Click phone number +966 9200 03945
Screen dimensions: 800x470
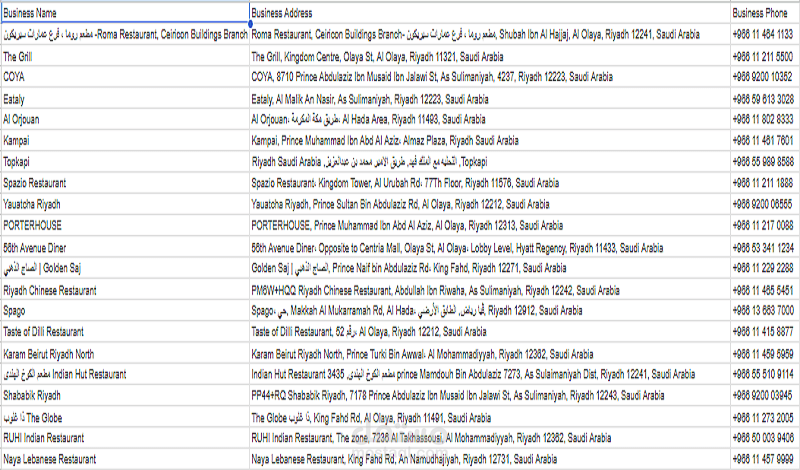tap(765, 395)
